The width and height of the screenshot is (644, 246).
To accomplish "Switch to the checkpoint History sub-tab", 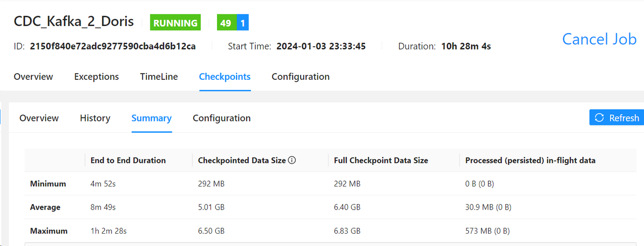I will [x=95, y=118].
